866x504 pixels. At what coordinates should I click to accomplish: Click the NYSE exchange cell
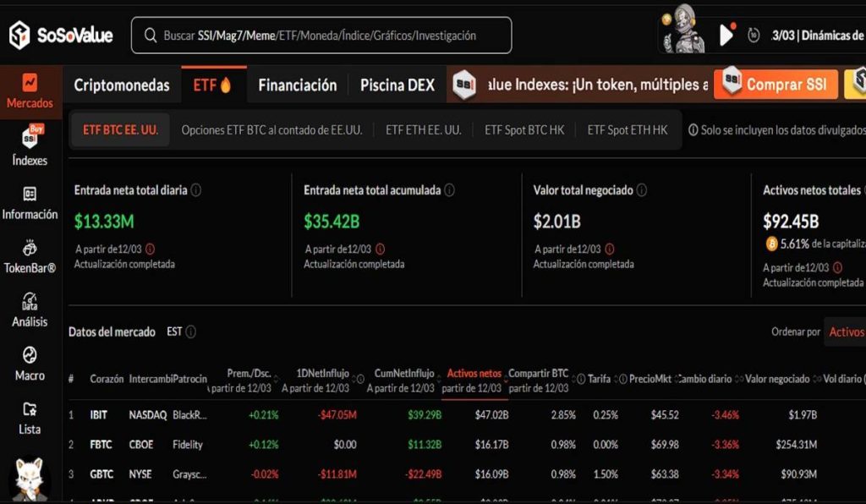coord(140,474)
